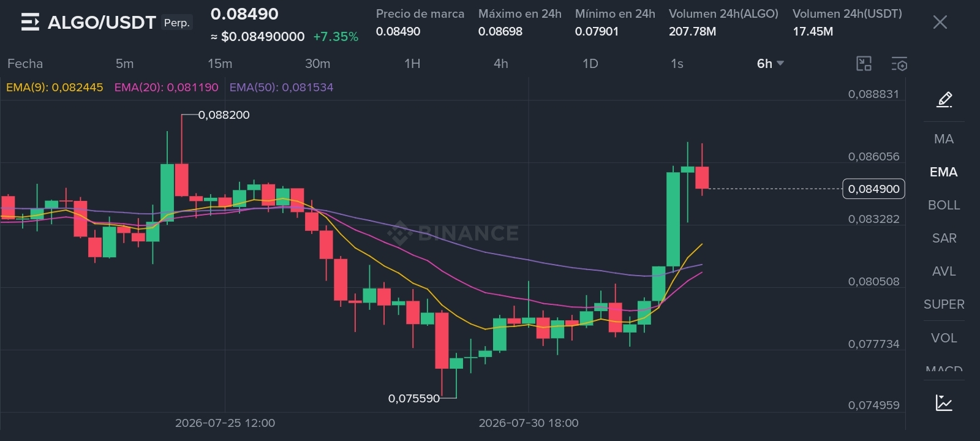Close the chart with the X icon
Image resolution: width=980 pixels, height=441 pixels.
click(x=940, y=23)
